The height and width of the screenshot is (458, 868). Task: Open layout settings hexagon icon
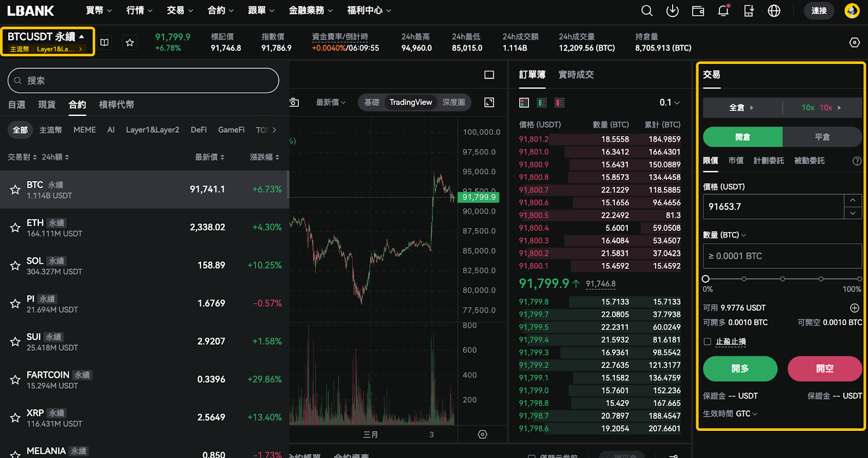click(x=854, y=42)
